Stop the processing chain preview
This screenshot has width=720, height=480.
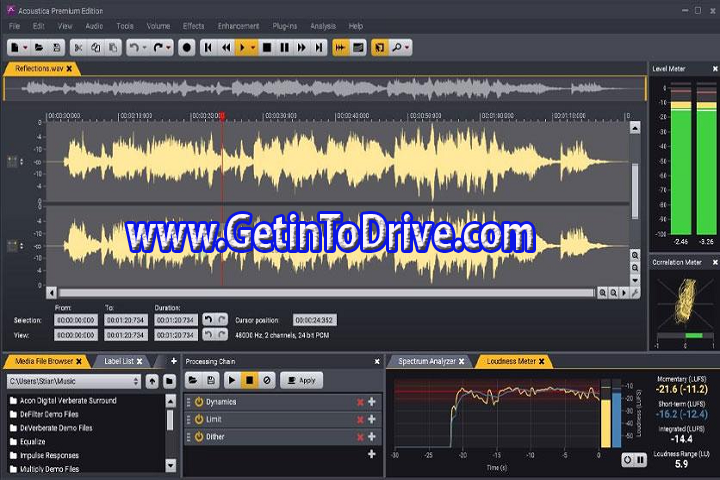click(249, 380)
